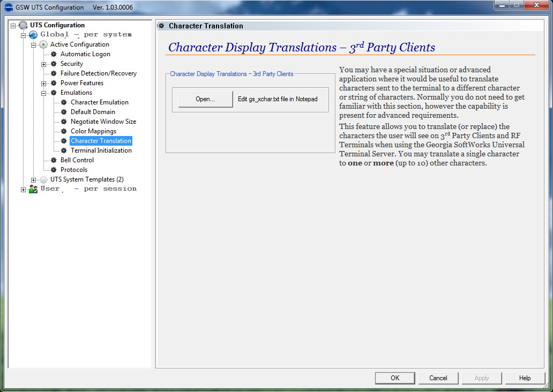This screenshot has height=392, width=553.
Task: Click 'Edit gs_xchar.txt file in Notepad' label
Action: (278, 99)
